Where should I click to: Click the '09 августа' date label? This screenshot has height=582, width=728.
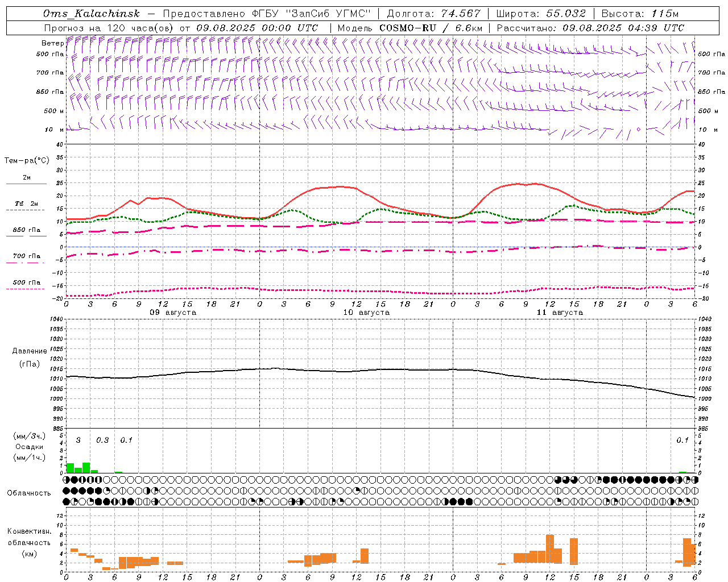tap(173, 313)
